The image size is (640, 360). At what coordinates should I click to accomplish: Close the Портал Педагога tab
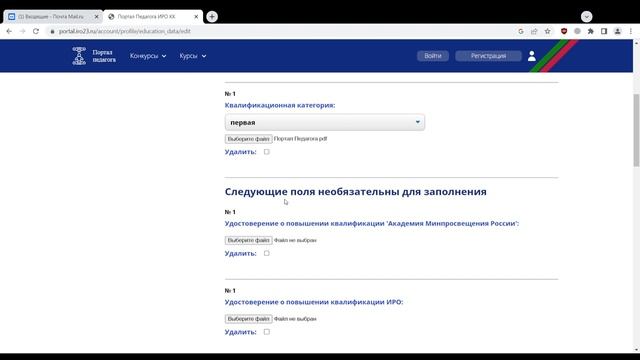click(196, 17)
